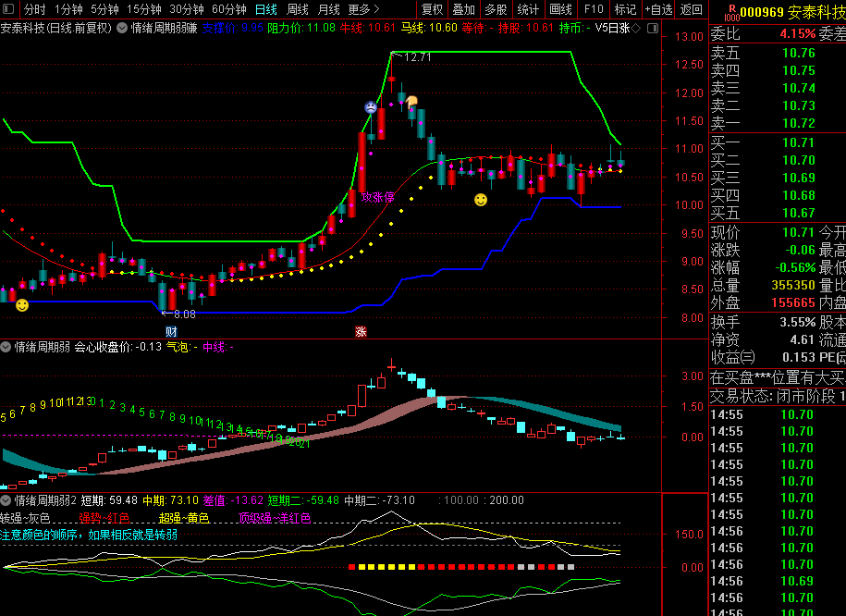Click the +自选 add to watchlist button
The width and height of the screenshot is (846, 616).
click(657, 9)
